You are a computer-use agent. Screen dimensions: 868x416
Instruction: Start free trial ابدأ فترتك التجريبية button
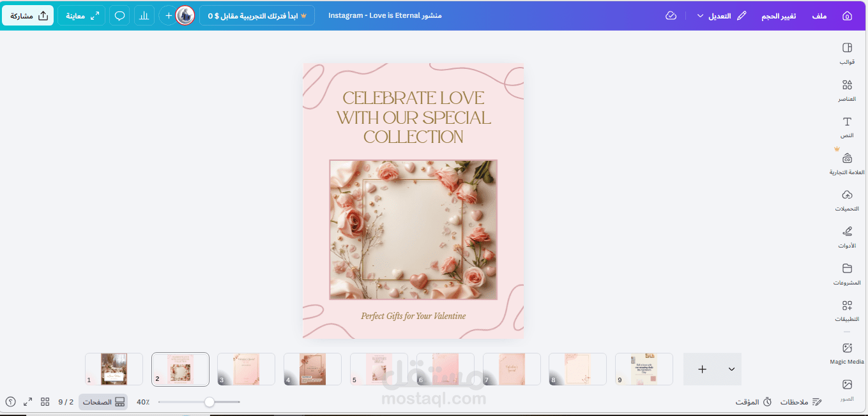(257, 15)
